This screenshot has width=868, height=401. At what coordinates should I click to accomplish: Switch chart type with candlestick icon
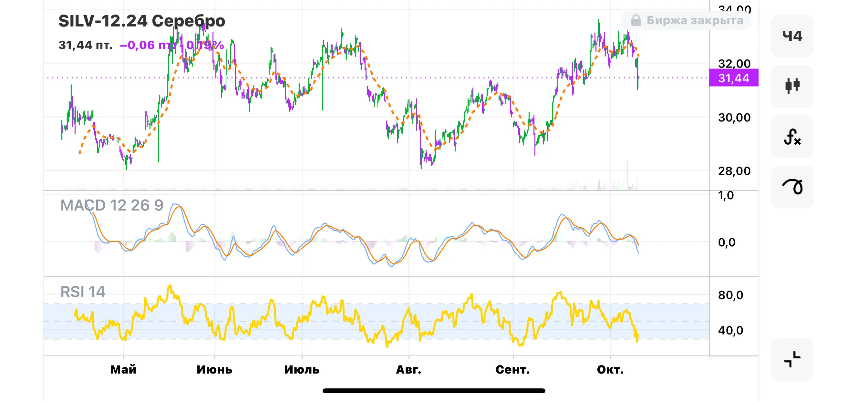tap(792, 86)
